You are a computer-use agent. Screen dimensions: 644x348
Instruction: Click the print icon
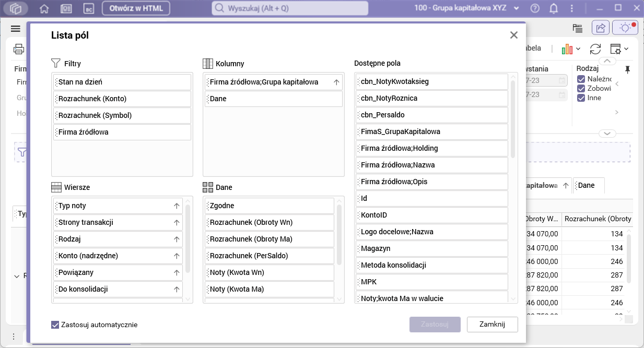click(x=19, y=49)
